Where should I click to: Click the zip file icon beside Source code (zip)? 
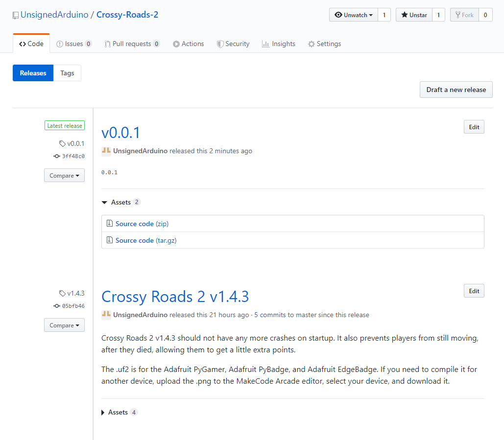[x=110, y=223]
